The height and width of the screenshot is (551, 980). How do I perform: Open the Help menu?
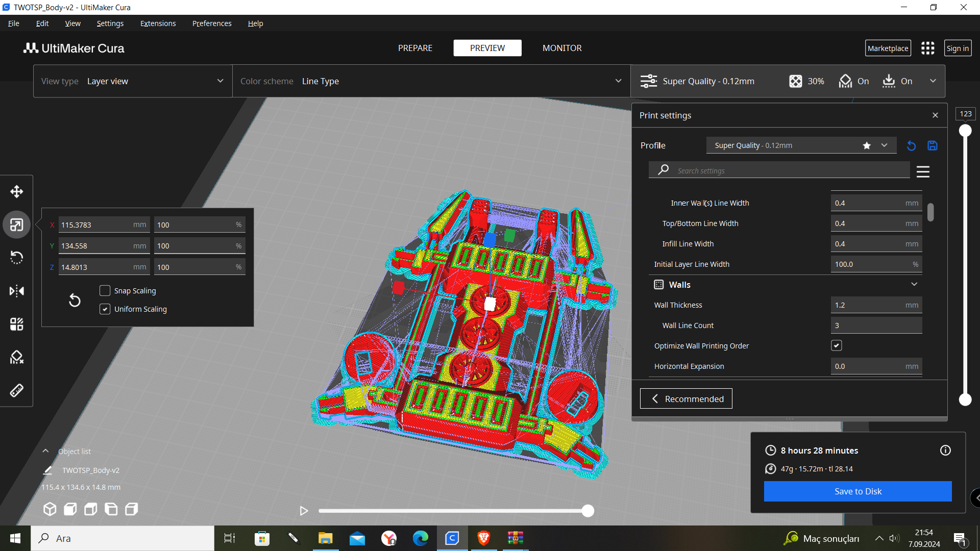255,23
